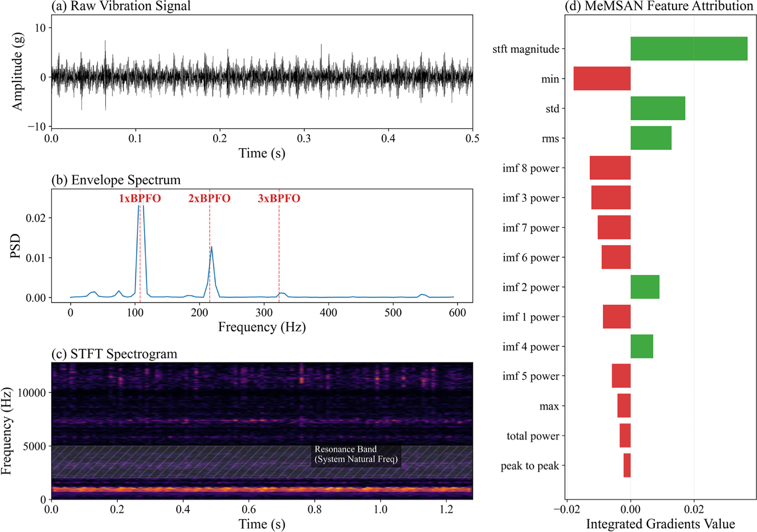Click the green imf 4 power bar
Image resolution: width=757 pixels, height=532 pixels.
(642, 346)
